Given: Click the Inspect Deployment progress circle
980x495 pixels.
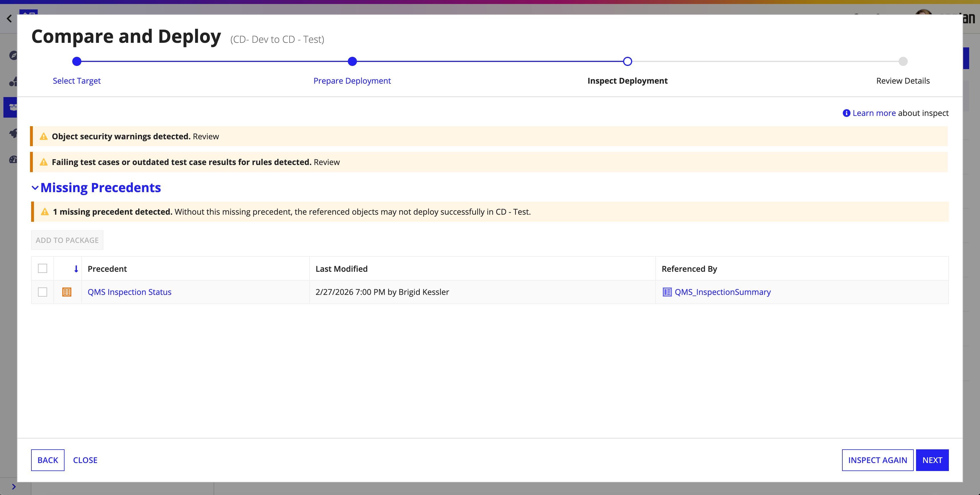Looking at the screenshot, I should tap(628, 61).
